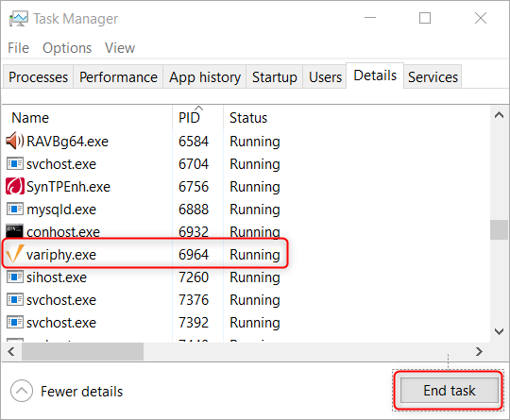Collapse view with Fewer details arrow icon
Image resolution: width=510 pixels, height=420 pixels.
pyautogui.click(x=22, y=391)
